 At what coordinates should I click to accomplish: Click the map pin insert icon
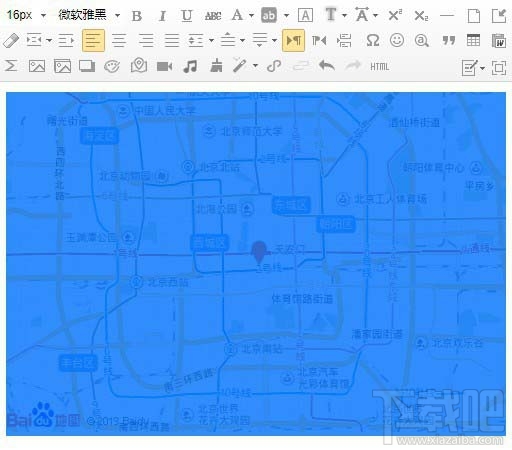pos(139,65)
